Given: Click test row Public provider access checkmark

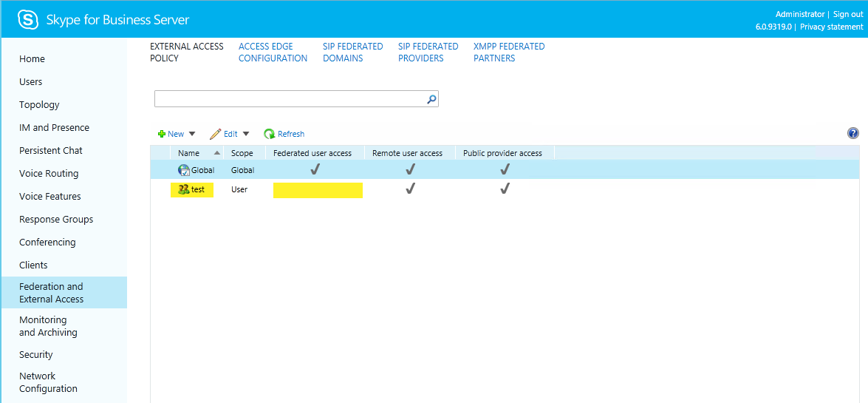Looking at the screenshot, I should 505,189.
